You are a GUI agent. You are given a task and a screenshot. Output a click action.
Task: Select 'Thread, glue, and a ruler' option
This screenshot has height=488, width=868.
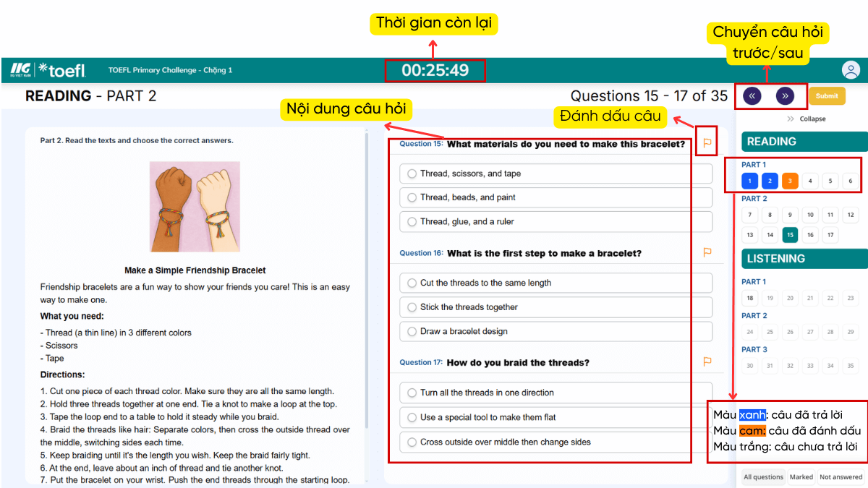tap(412, 221)
